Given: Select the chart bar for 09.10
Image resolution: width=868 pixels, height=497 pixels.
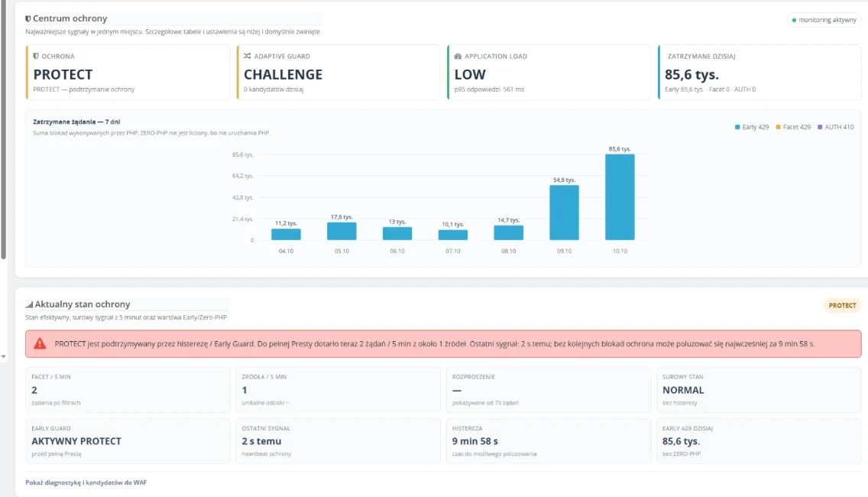Looking at the screenshot, I should 564,213.
